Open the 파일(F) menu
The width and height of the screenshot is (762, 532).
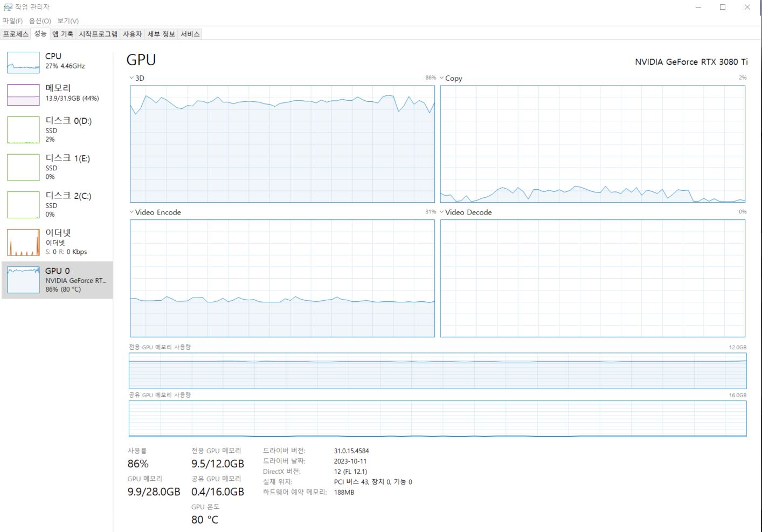coord(12,21)
